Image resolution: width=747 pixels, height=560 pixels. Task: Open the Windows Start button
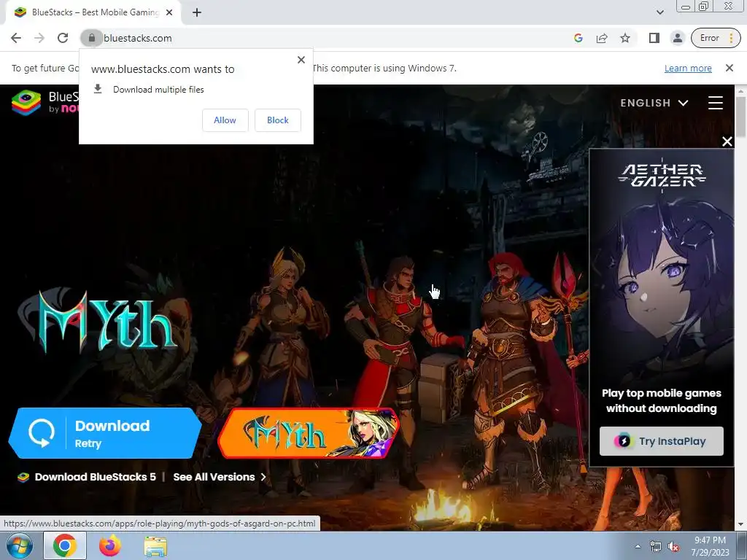20,545
